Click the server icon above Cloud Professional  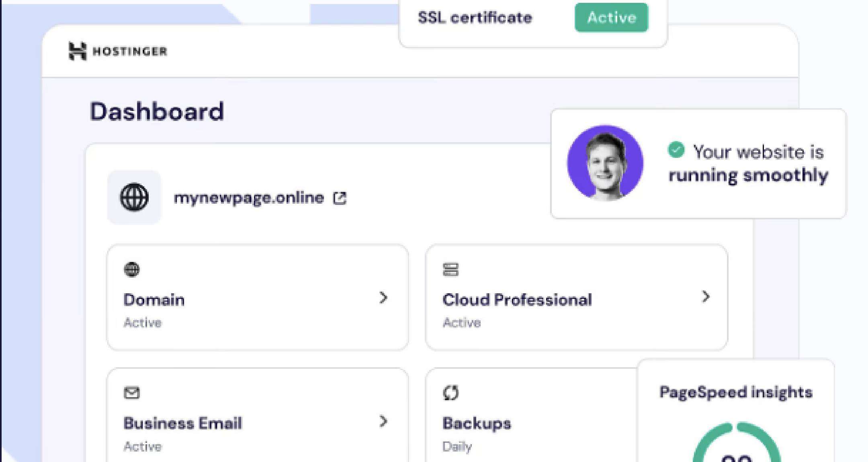(450, 269)
